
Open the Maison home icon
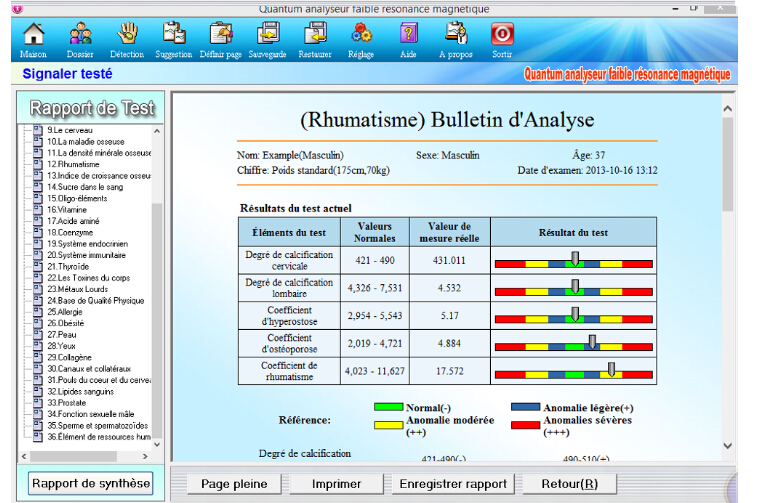[33, 40]
